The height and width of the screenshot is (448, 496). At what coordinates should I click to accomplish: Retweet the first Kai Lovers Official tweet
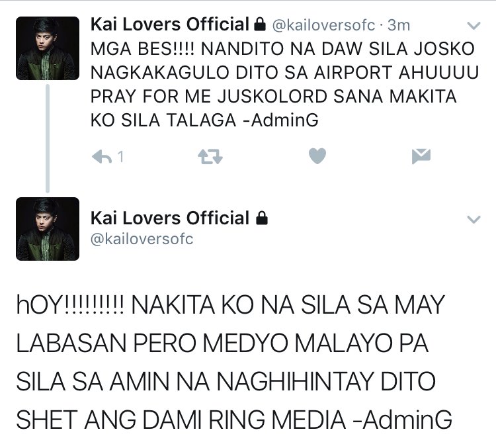[210, 157]
